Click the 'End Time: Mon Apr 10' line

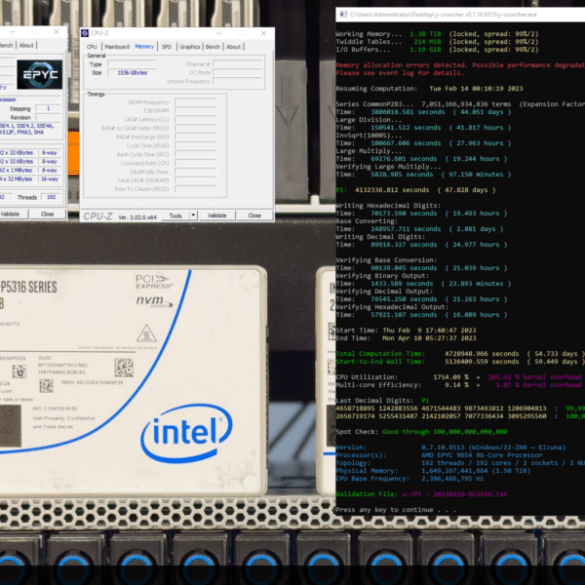click(x=406, y=338)
